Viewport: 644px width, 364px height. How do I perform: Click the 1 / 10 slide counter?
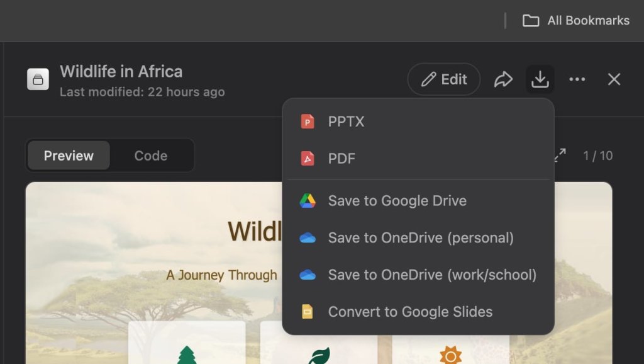click(x=597, y=156)
